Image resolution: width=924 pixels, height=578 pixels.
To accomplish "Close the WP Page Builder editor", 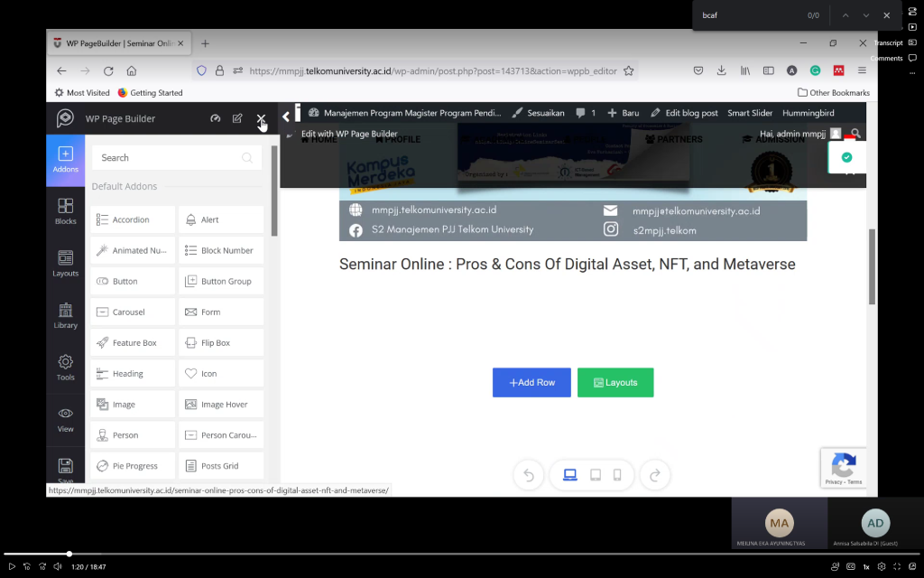I will (x=261, y=118).
